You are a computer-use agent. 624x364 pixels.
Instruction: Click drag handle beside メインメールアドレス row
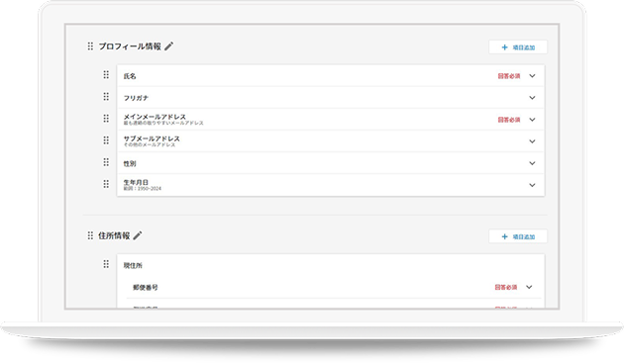(106, 119)
